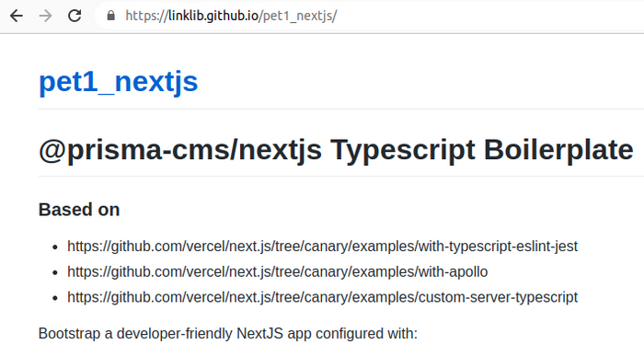Image resolution: width=644 pixels, height=356 pixels.
Task: Focus the address bar showing linklib.github.io
Action: click(370, 16)
